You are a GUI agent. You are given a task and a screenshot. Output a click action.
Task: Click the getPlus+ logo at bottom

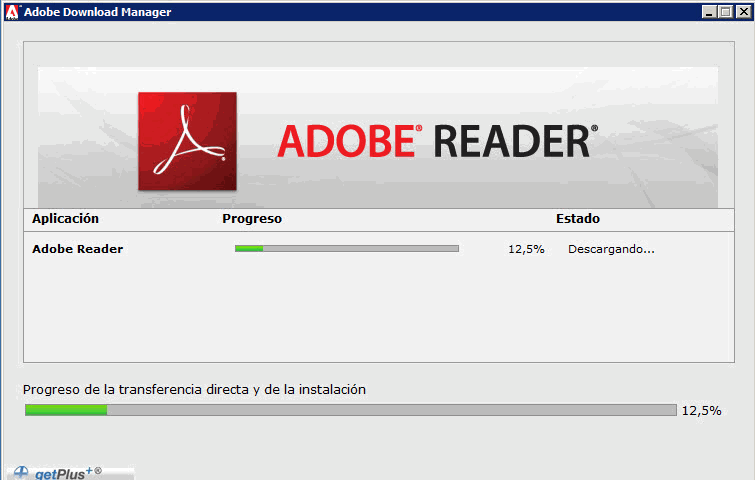[x=70, y=472]
